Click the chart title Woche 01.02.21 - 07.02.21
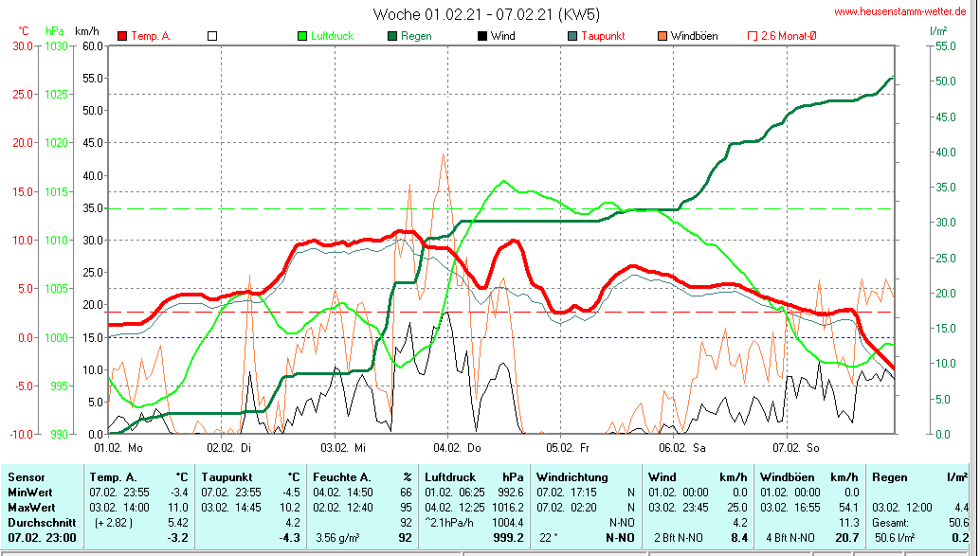 [x=486, y=14]
